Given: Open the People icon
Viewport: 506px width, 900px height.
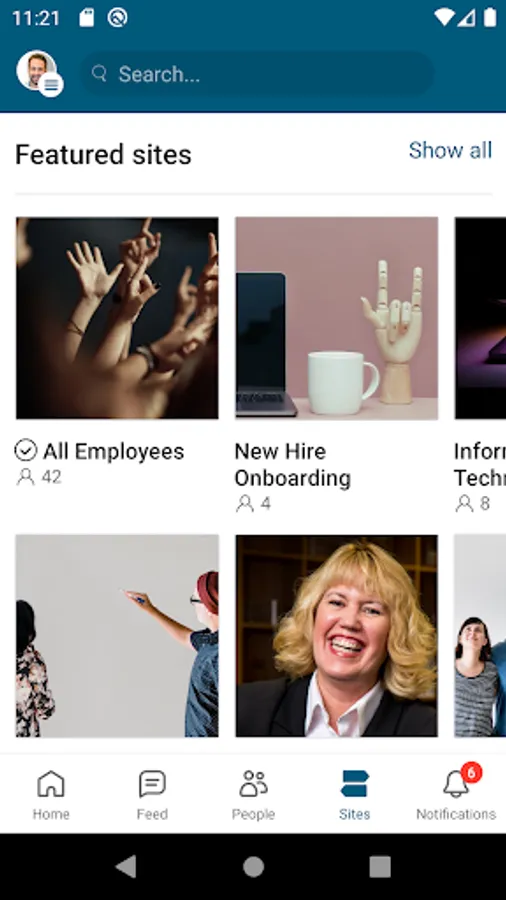Looking at the screenshot, I should (253, 783).
